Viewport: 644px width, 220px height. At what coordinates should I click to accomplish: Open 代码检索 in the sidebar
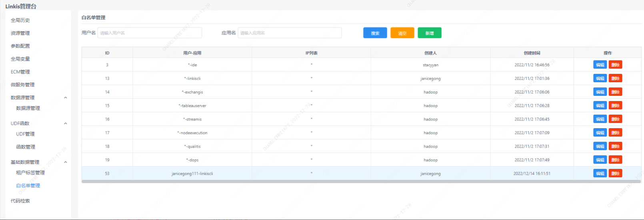(x=20, y=201)
